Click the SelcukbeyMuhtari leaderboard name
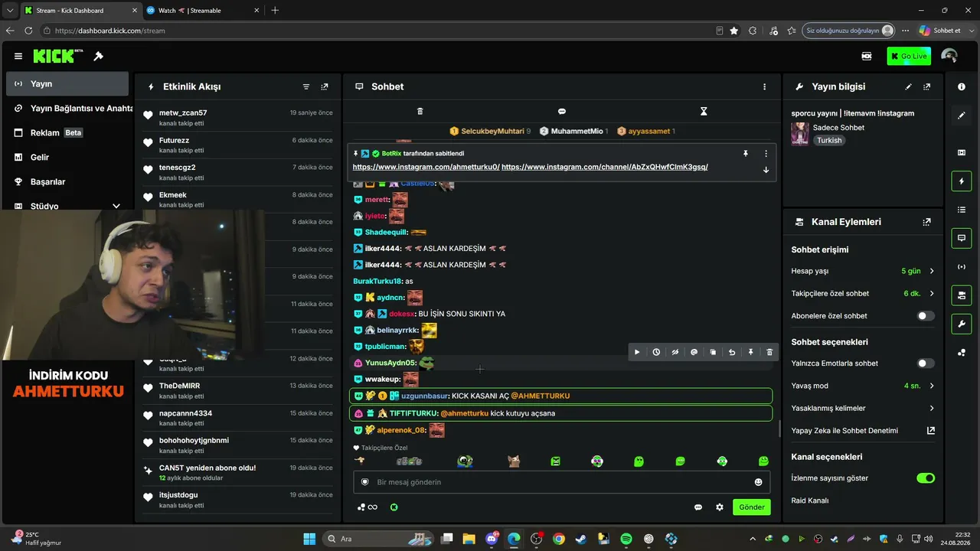Image resolution: width=980 pixels, height=551 pixels. click(492, 132)
